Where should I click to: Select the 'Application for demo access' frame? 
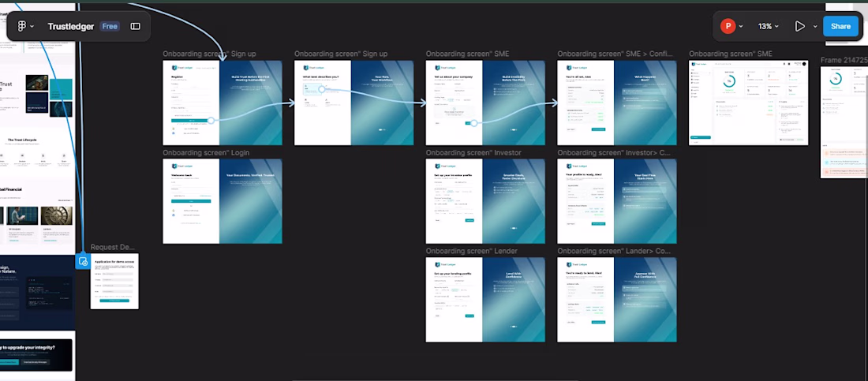click(x=114, y=282)
